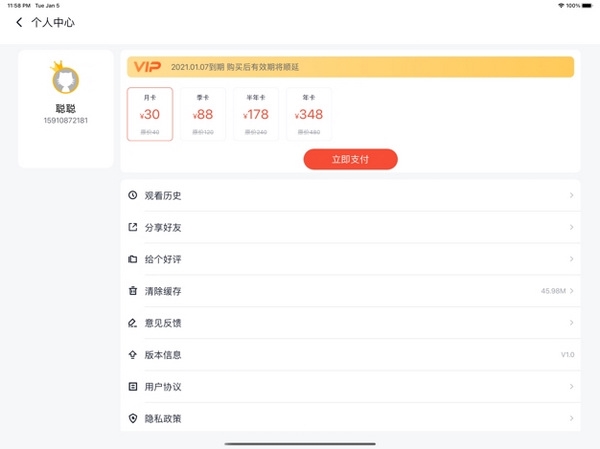Tap the watch history clock icon
Image resolution: width=600 pixels, height=449 pixels.
(x=132, y=195)
